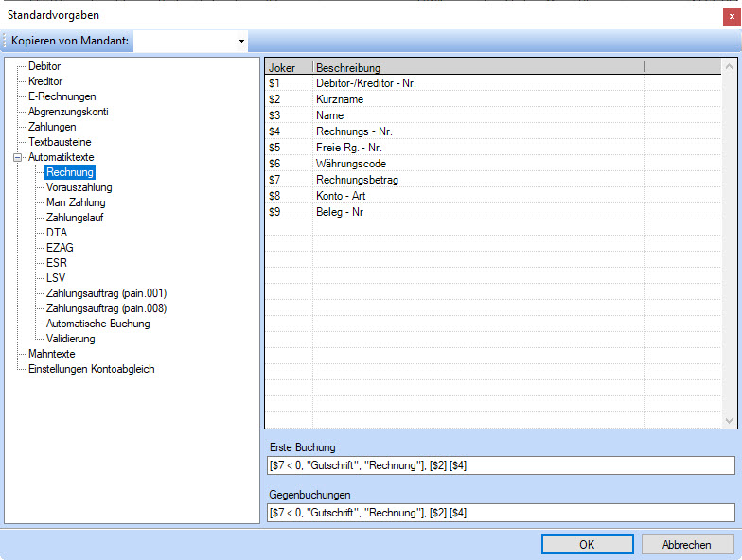Select Kreditor in the tree
Image resolution: width=742 pixels, height=560 pixels.
click(x=44, y=81)
